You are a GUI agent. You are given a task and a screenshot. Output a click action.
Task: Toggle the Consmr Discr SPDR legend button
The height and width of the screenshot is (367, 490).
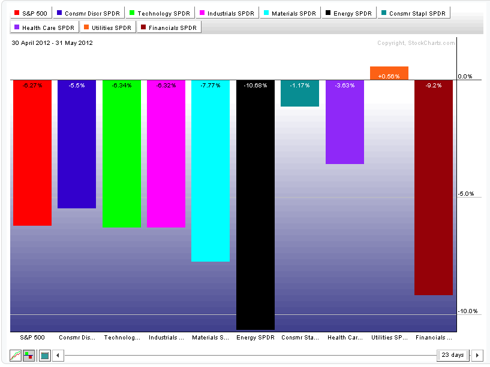click(x=89, y=13)
